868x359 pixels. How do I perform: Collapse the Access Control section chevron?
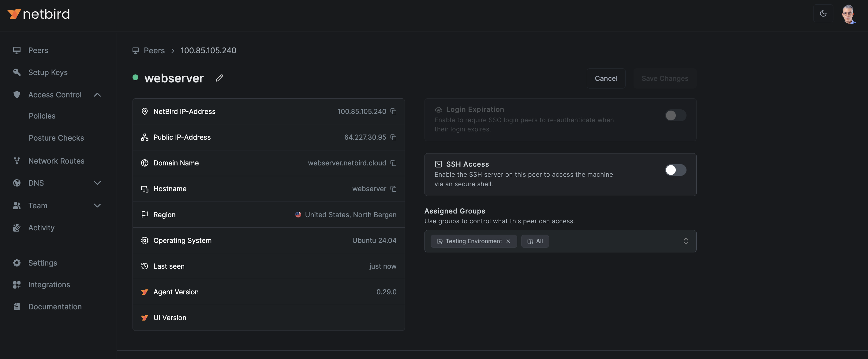pos(97,95)
